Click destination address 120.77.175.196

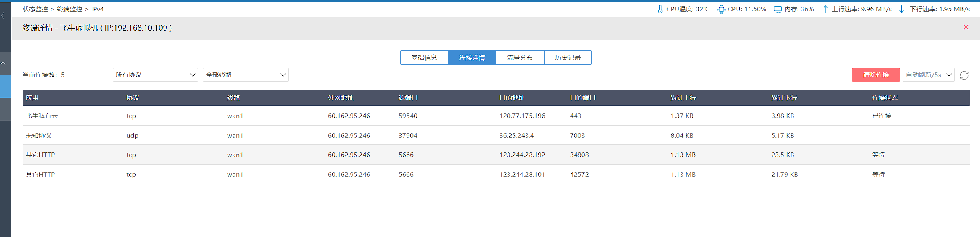click(x=522, y=116)
